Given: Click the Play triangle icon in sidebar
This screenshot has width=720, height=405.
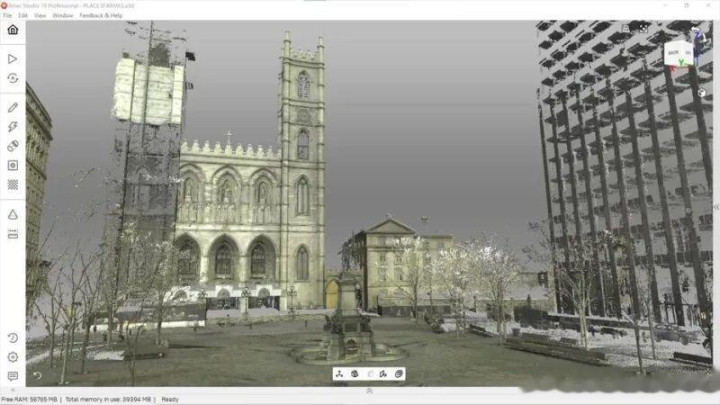Looking at the screenshot, I should pyautogui.click(x=12, y=59).
